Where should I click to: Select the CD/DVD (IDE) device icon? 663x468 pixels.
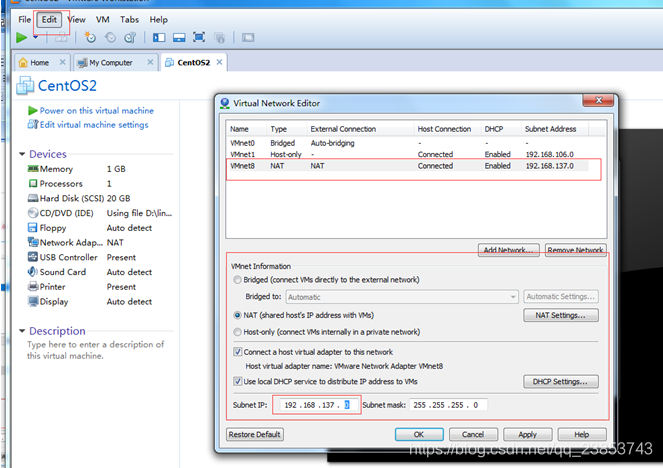coord(33,213)
